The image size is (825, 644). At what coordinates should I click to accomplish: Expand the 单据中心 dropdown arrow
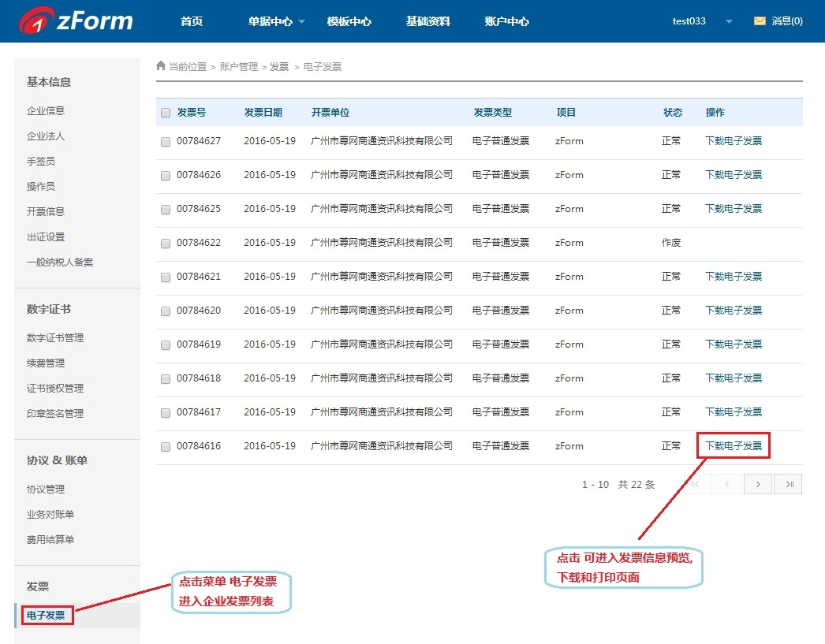pos(302,22)
